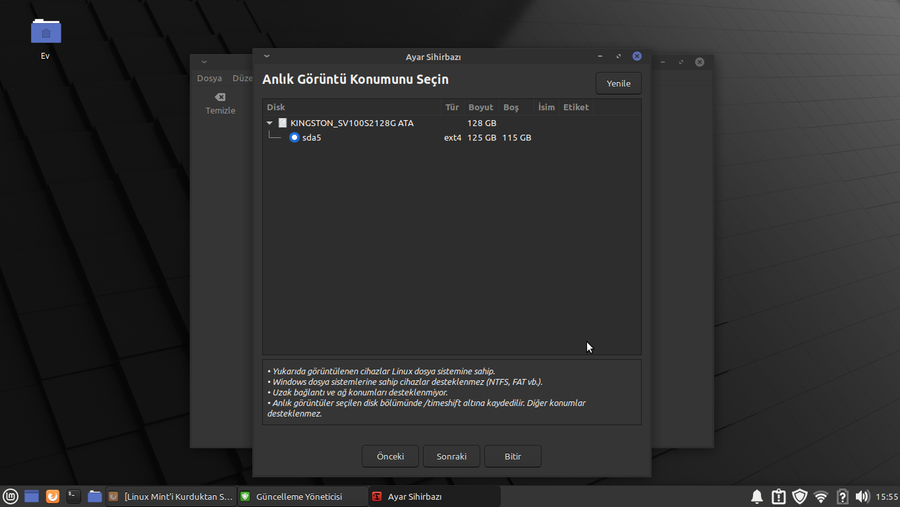Switch to Ayar Sihirbazı taskbar entry
This screenshot has height=507, width=900.
click(x=435, y=497)
